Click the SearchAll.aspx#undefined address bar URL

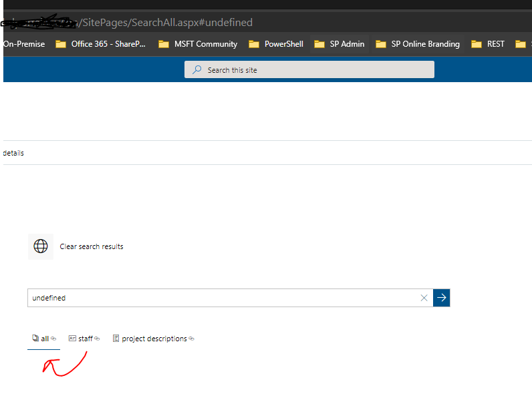click(x=166, y=23)
